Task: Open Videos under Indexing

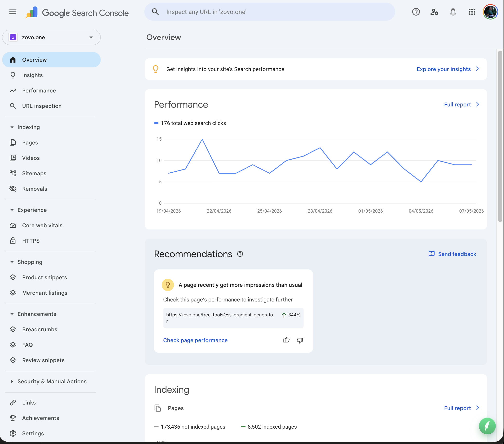Action: click(x=51, y=158)
